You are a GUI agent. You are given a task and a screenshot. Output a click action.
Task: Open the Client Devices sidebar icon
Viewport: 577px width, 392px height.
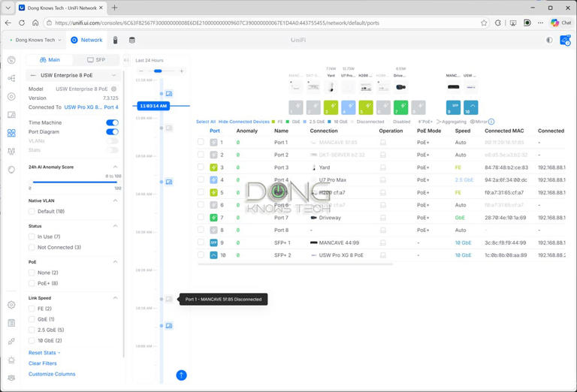11,115
